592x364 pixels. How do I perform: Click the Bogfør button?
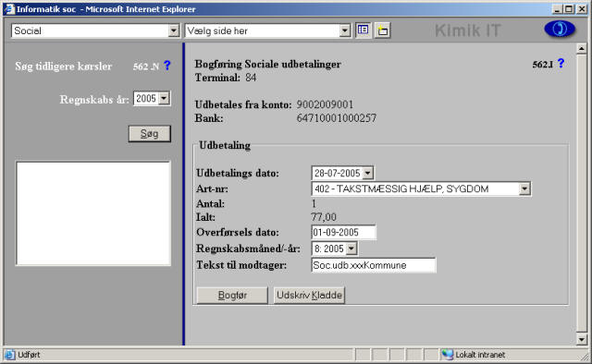(x=232, y=295)
